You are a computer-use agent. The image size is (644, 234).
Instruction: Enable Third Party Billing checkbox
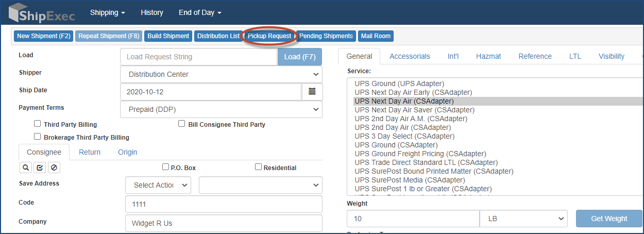click(37, 124)
